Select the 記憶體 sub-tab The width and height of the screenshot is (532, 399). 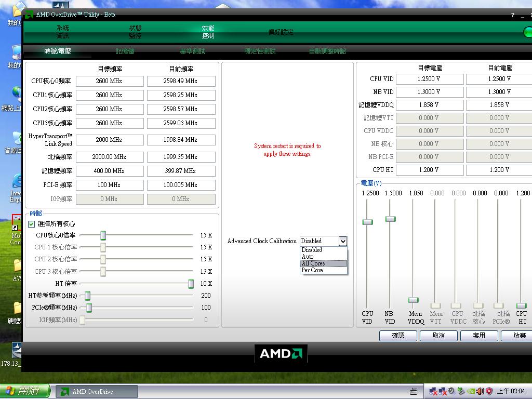click(125, 51)
